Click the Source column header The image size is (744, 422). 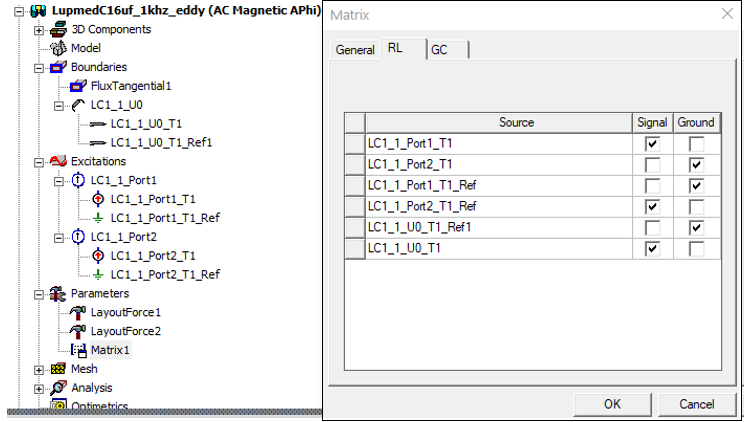pos(498,122)
